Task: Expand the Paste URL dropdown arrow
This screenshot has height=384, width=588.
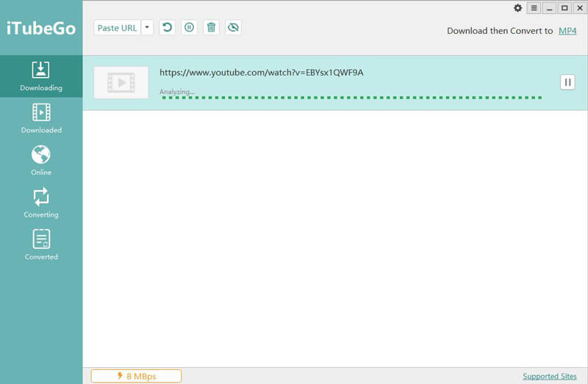Action: click(147, 28)
